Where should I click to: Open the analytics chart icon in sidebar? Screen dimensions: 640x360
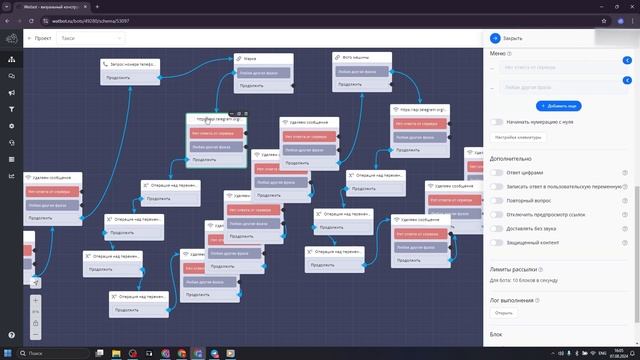[x=11, y=176]
